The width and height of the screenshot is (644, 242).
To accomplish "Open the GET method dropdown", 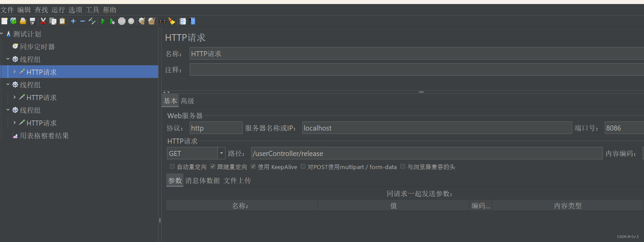I will point(221,153).
